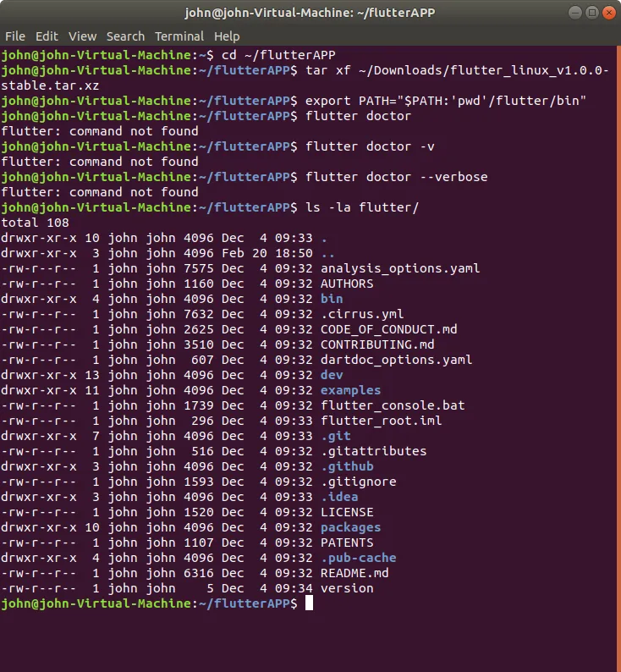
Task: Click the 7575 file size value
Action: (198, 268)
